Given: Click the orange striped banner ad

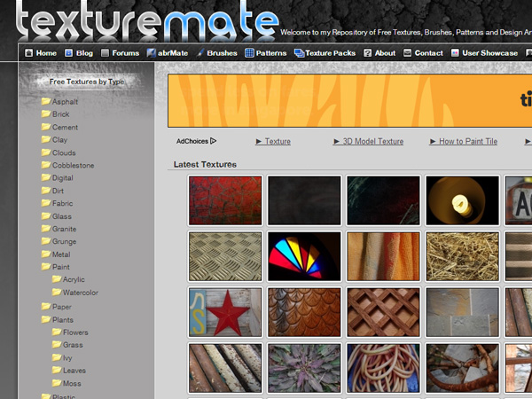Looking at the screenshot, I should (350, 101).
